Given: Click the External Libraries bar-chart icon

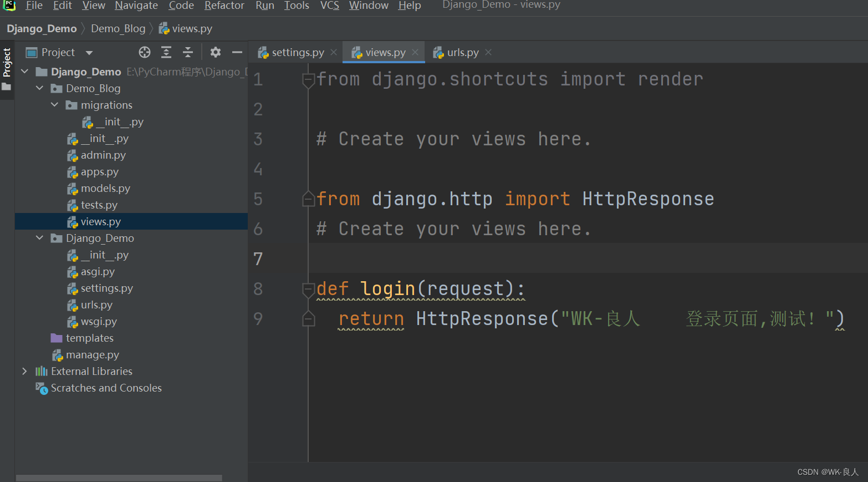Looking at the screenshot, I should [x=42, y=371].
